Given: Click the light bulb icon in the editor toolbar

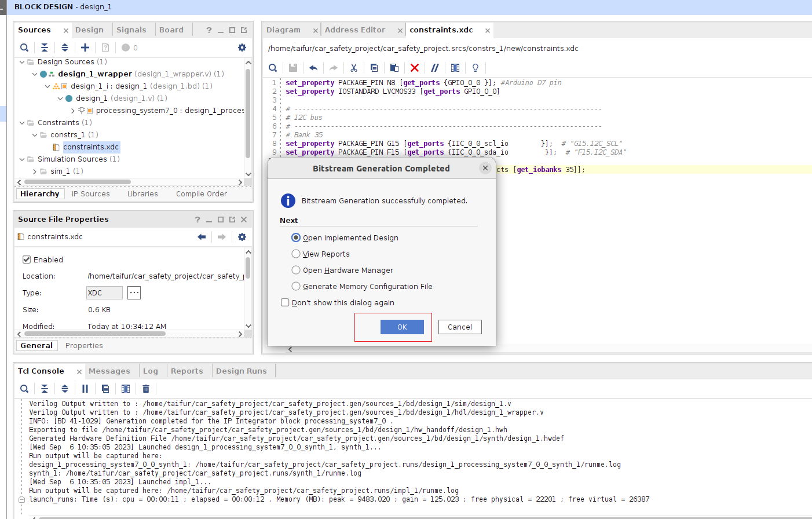Looking at the screenshot, I should click(476, 68).
